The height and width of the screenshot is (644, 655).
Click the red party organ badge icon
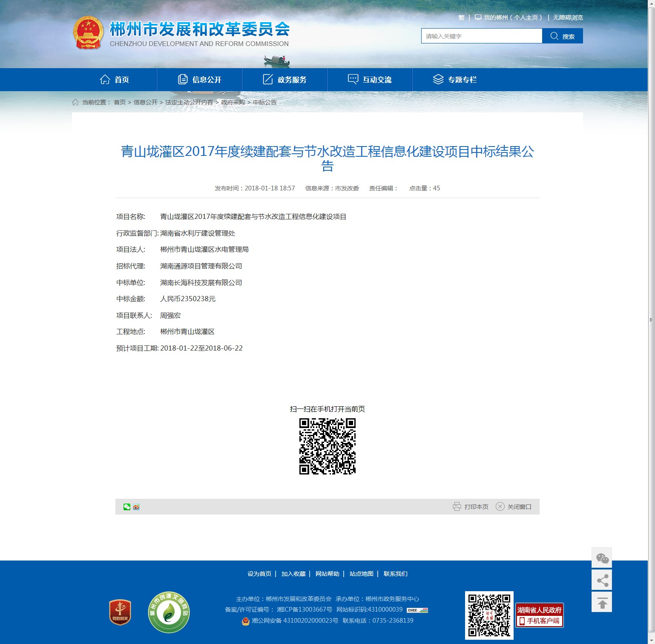[120, 612]
